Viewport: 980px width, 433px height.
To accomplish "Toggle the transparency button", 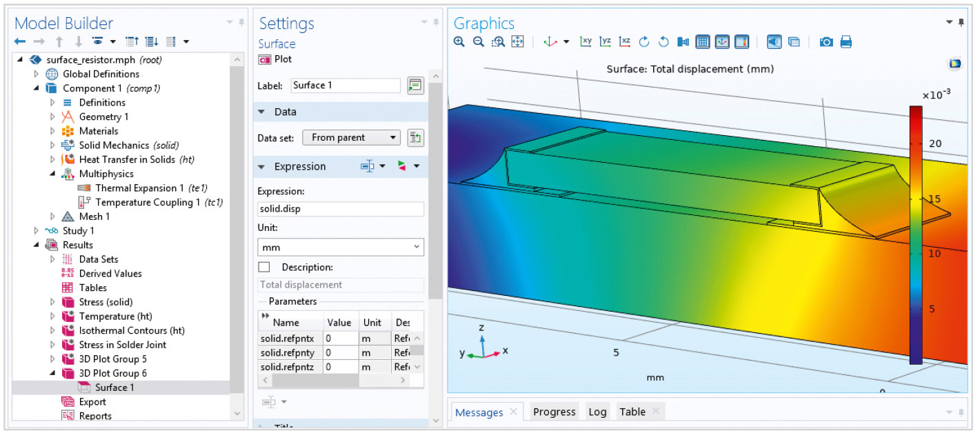I will (794, 42).
